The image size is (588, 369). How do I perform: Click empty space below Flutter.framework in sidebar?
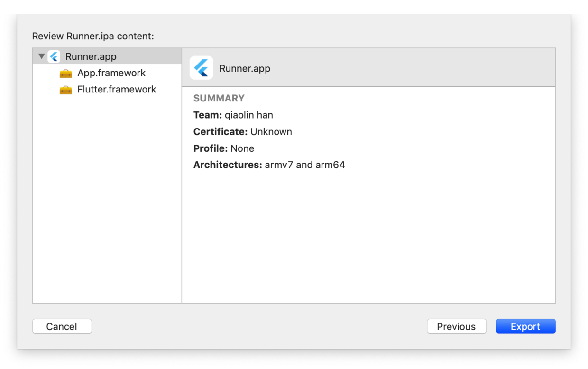pyautogui.click(x=107, y=199)
